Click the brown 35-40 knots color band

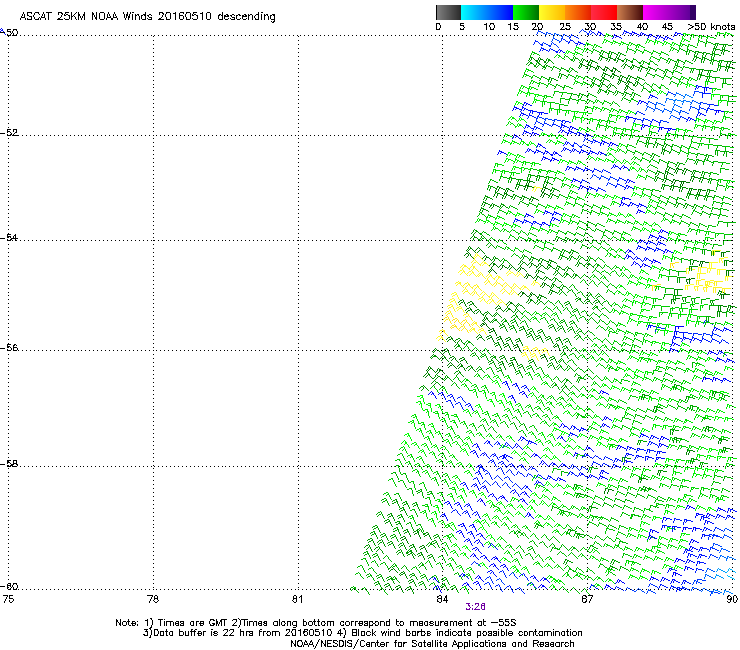pos(630,12)
